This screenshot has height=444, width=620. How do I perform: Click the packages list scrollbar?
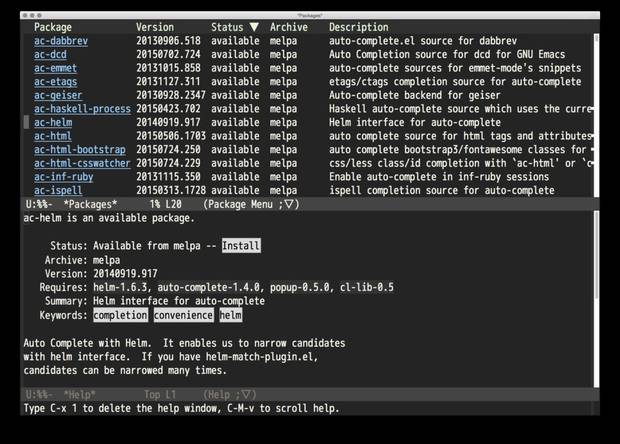[x=596, y=115]
